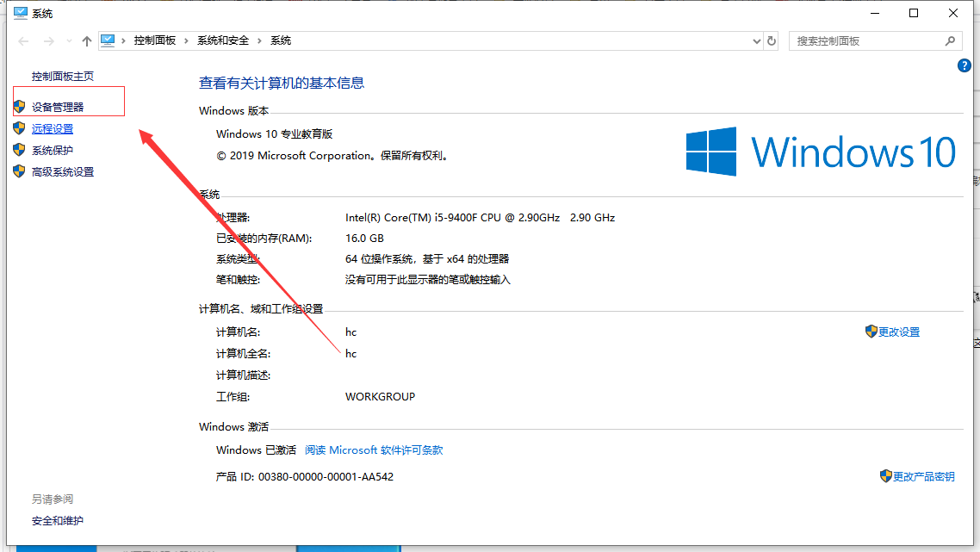This screenshot has height=552, width=980.
Task: Click shield icon beside 系统保护
Action: coord(19,150)
